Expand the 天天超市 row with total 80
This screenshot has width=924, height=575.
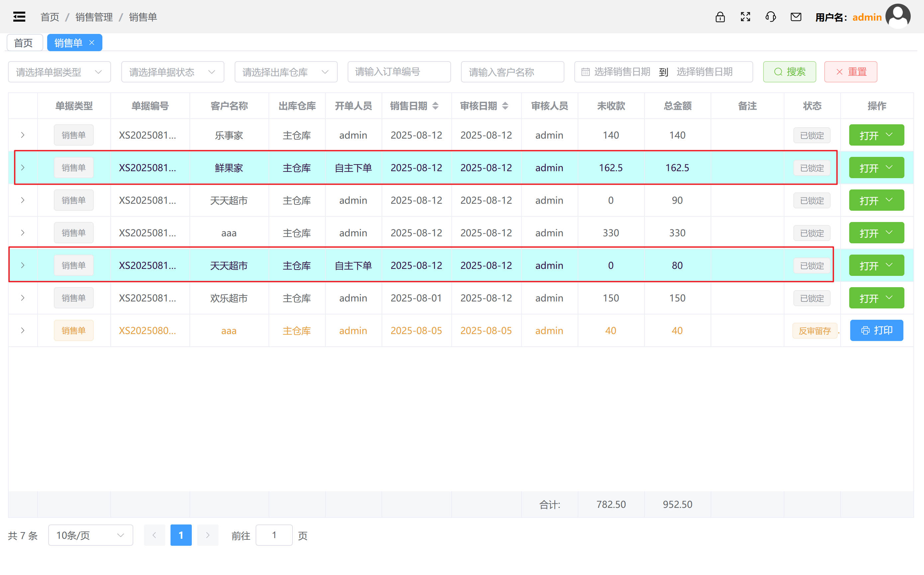(x=23, y=266)
